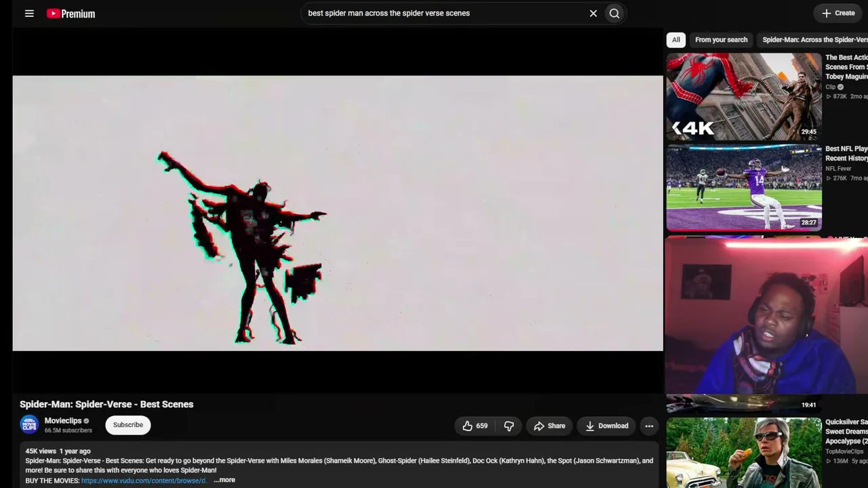Image resolution: width=868 pixels, height=488 pixels.
Task: Select the From your search chip
Action: (722, 40)
